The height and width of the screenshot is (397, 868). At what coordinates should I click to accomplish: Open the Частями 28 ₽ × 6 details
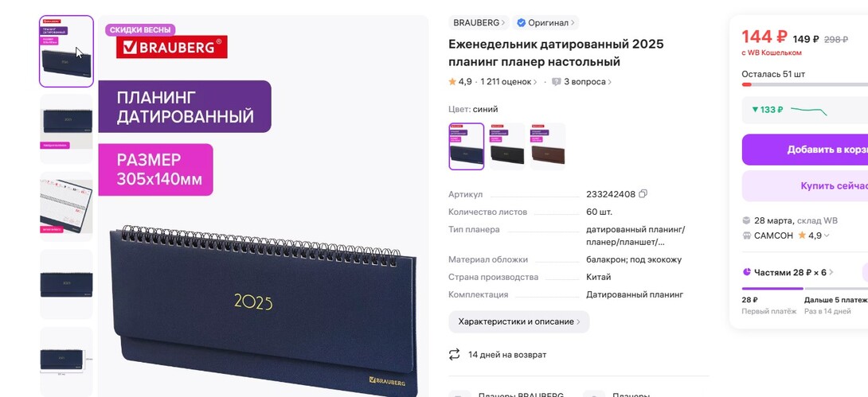(788, 272)
